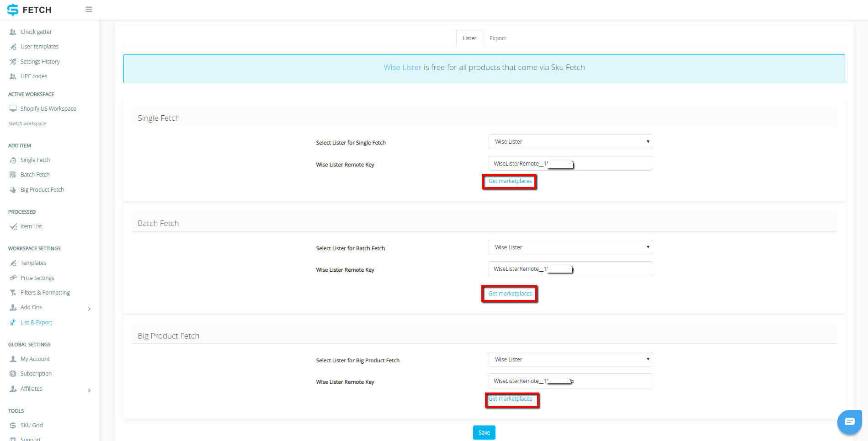Click the Fetch logo icon
This screenshot has width=868, height=441.
point(13,10)
